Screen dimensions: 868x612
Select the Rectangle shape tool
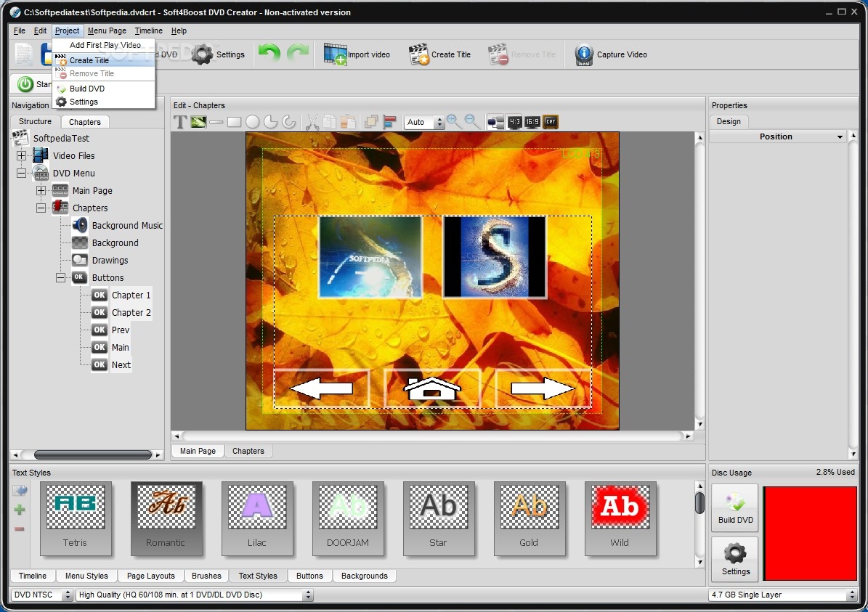click(234, 122)
